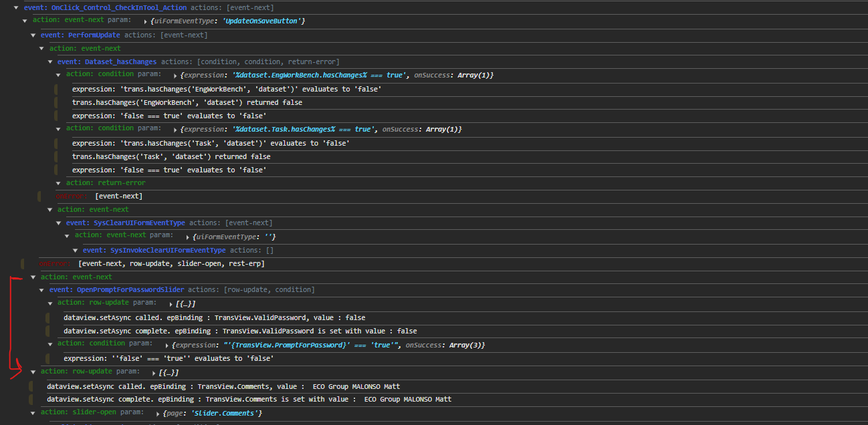Viewport: 868px width, 425px height.
Task: Collapse the OnClick_Control_CheckInTool_Action event group
Action: 15,7
